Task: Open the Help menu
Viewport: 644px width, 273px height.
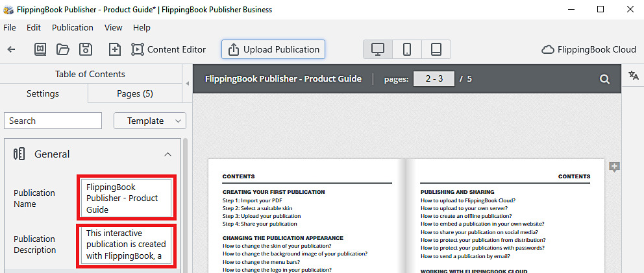Action: tap(142, 27)
